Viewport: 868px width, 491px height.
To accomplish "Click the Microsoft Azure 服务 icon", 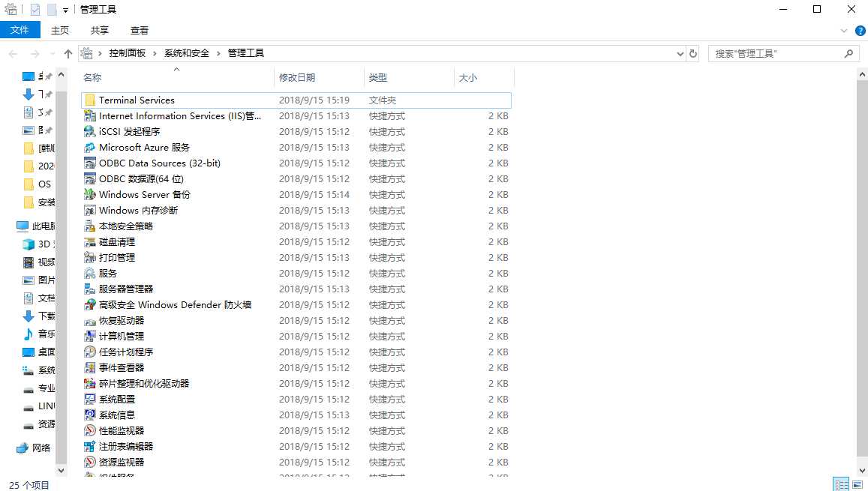I will 90,148.
